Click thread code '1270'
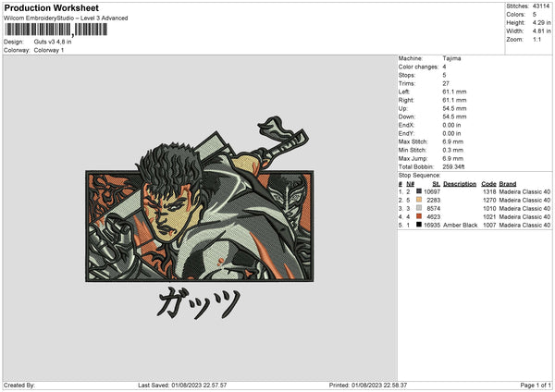Image resolution: width=555 pixels, height=392 pixels. pyautogui.click(x=489, y=201)
